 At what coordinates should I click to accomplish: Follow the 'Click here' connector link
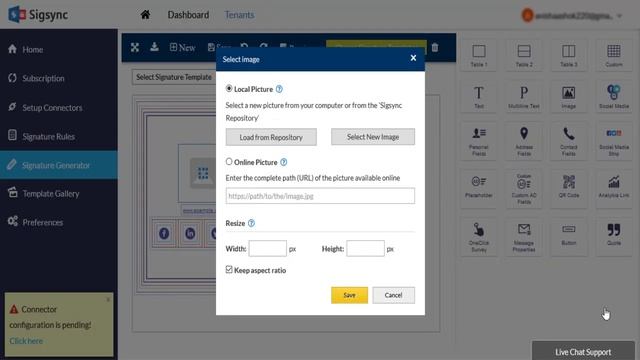(x=26, y=341)
